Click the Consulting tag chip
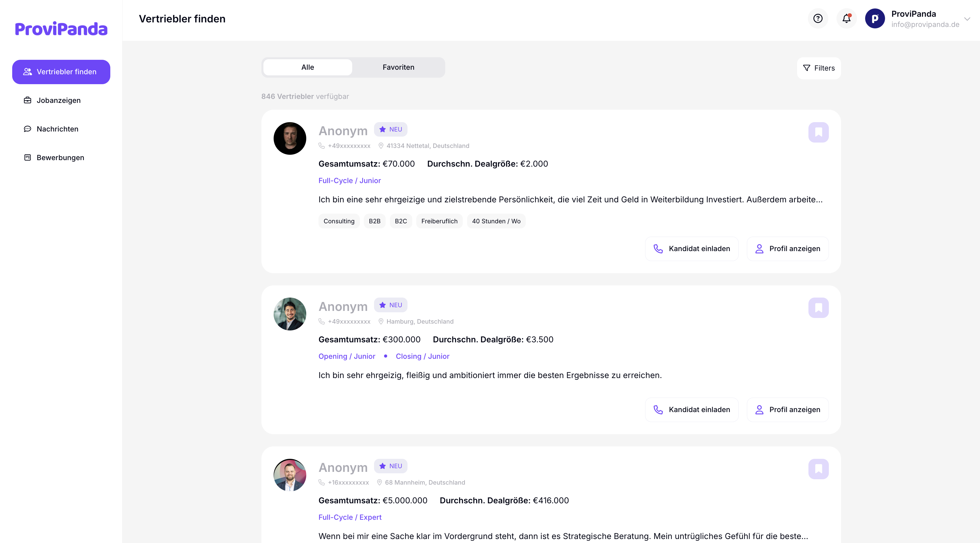Image resolution: width=980 pixels, height=543 pixels. click(x=339, y=221)
